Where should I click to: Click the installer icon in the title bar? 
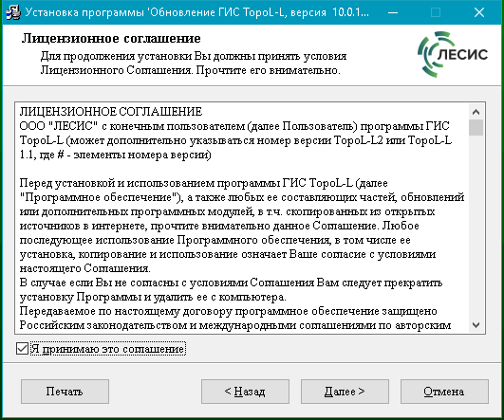point(13,12)
